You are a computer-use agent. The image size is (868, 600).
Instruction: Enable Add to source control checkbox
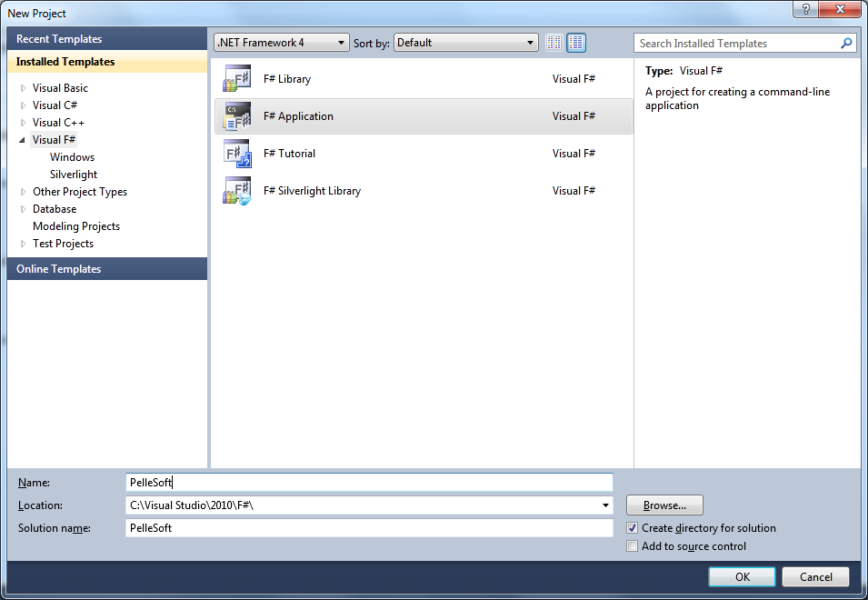pos(633,546)
